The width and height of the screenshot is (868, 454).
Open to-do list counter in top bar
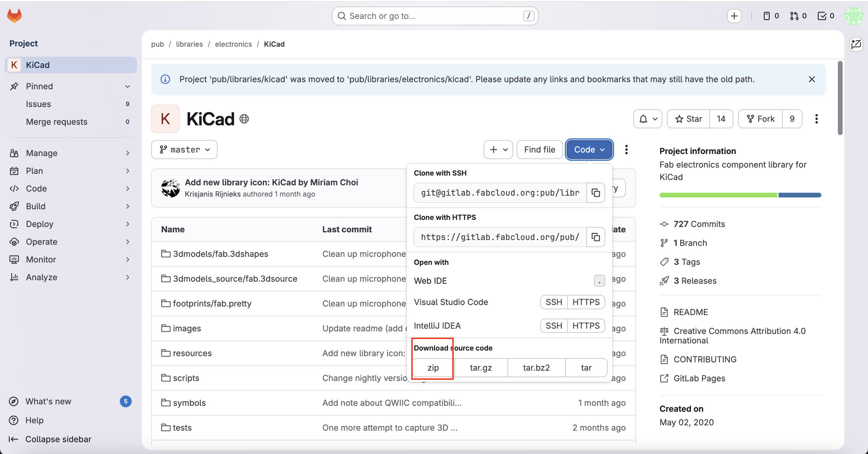pos(826,16)
